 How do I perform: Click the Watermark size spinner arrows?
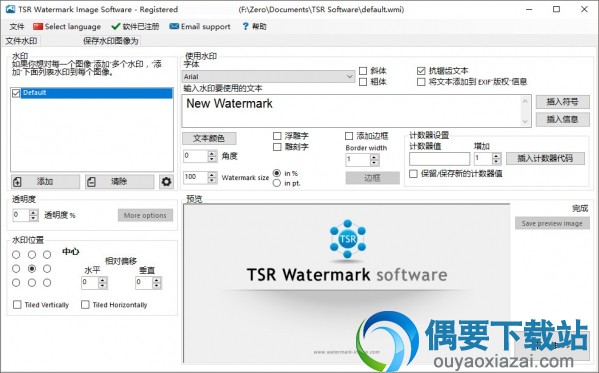(x=212, y=177)
